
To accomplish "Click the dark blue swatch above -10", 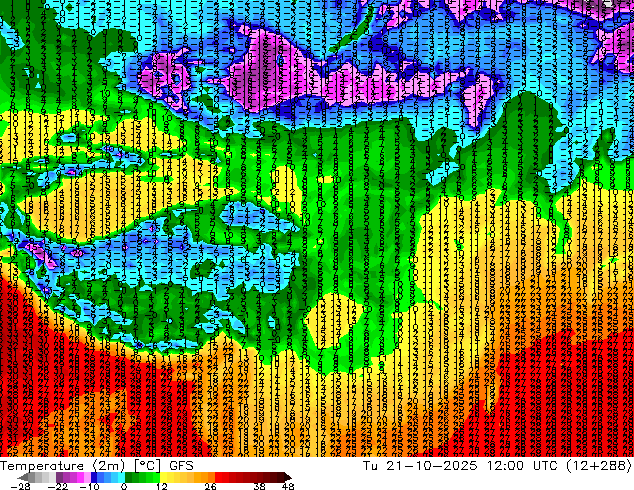I will 94,477.
